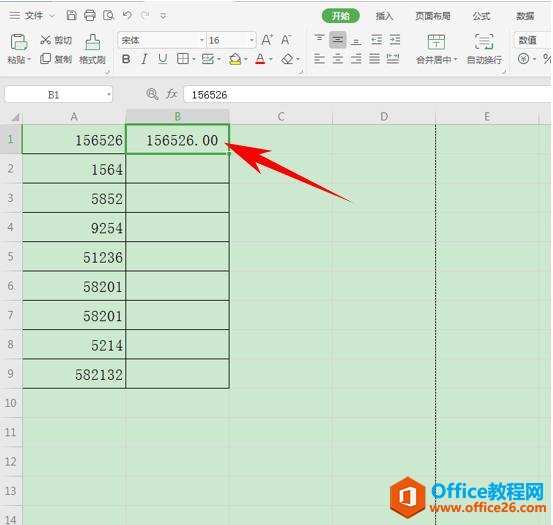553x525 pixels.
Task: Expand 合并居中 dropdown arrow
Action: [x=455, y=60]
